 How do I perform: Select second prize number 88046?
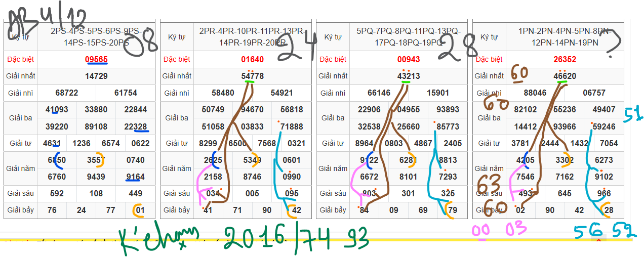tap(535, 93)
